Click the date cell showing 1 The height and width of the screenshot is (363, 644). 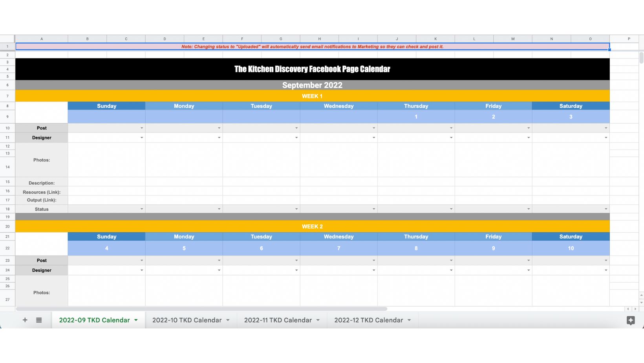tap(416, 117)
